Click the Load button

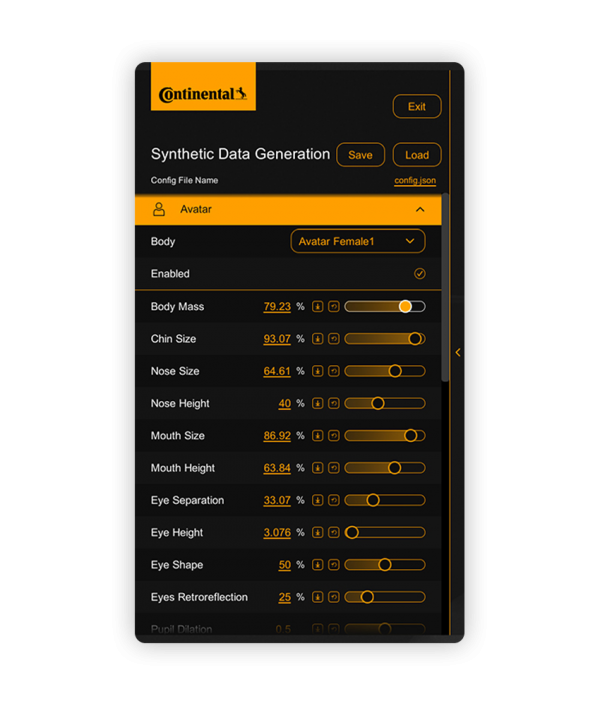point(417,155)
